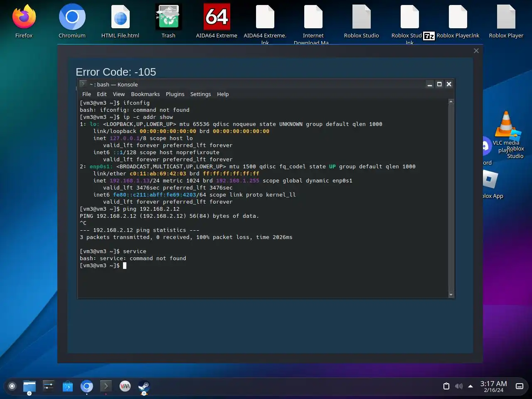Expand the hidden system tray icons arrow
532x399 pixels.
click(x=470, y=386)
